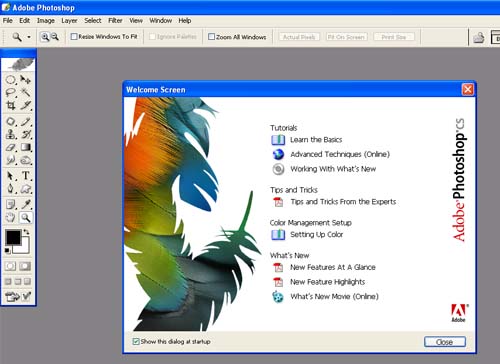
Task: Open the File menu
Action: click(8, 21)
